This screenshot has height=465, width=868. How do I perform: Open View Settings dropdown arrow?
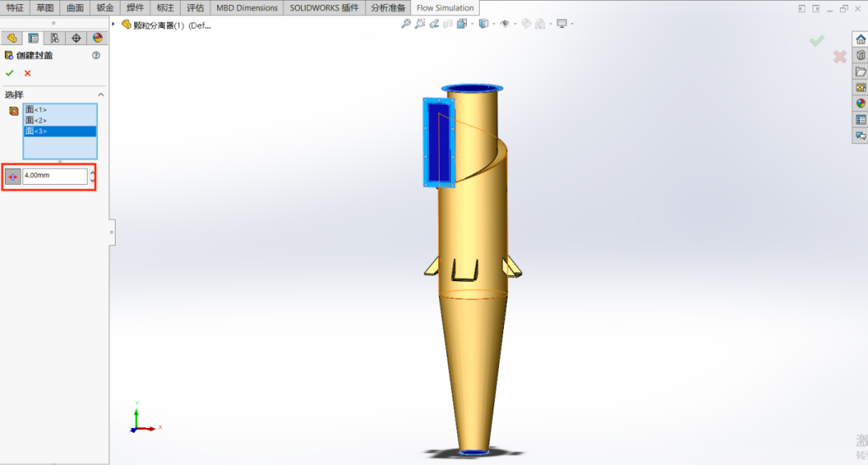click(572, 24)
